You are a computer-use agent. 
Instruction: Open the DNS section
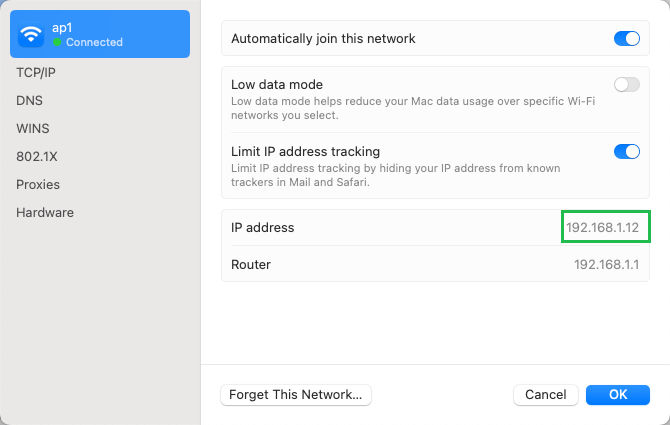click(29, 100)
